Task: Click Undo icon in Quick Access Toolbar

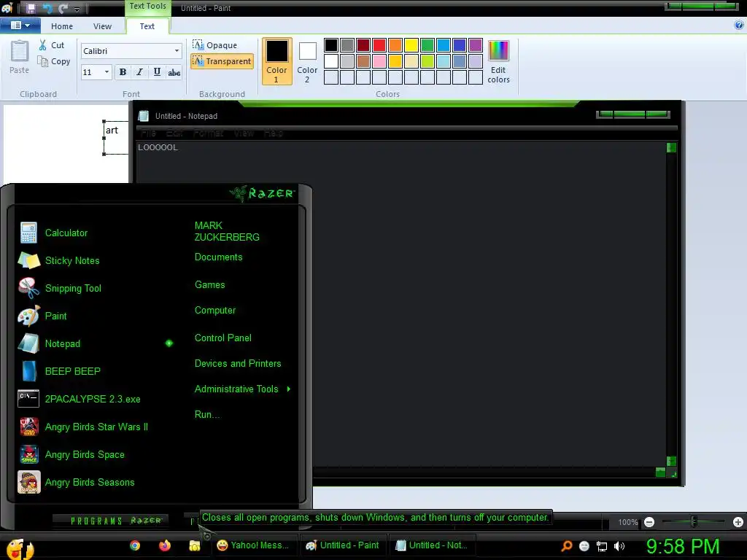Action: pos(47,8)
